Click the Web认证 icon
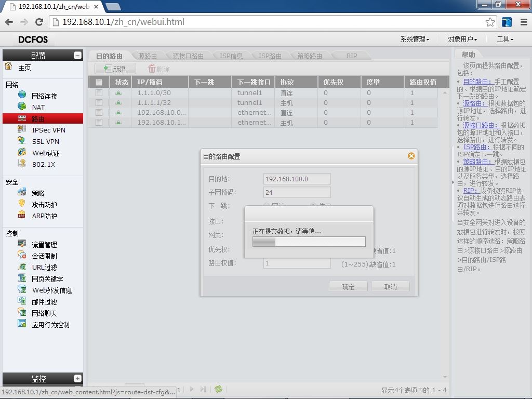The image size is (532, 399). pos(22,152)
